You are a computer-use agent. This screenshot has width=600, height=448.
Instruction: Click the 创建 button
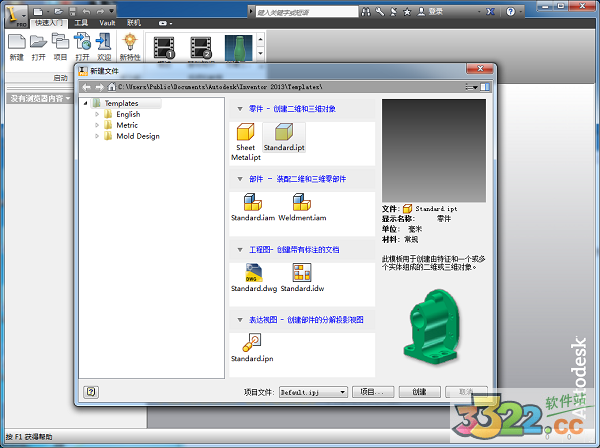(419, 392)
